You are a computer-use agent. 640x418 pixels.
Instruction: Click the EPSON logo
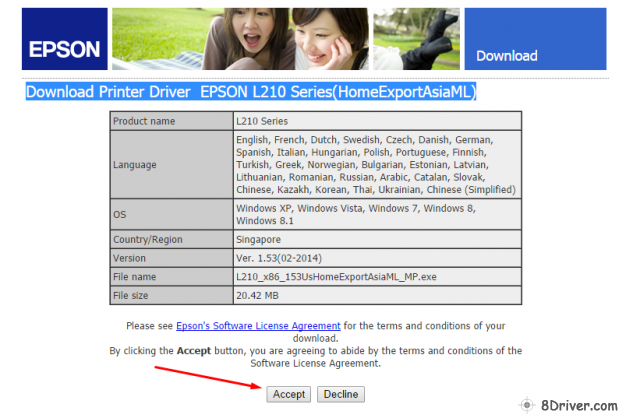(65, 39)
